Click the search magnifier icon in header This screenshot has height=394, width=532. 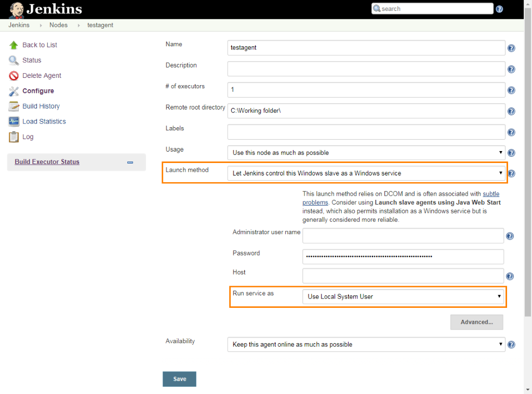(x=377, y=8)
